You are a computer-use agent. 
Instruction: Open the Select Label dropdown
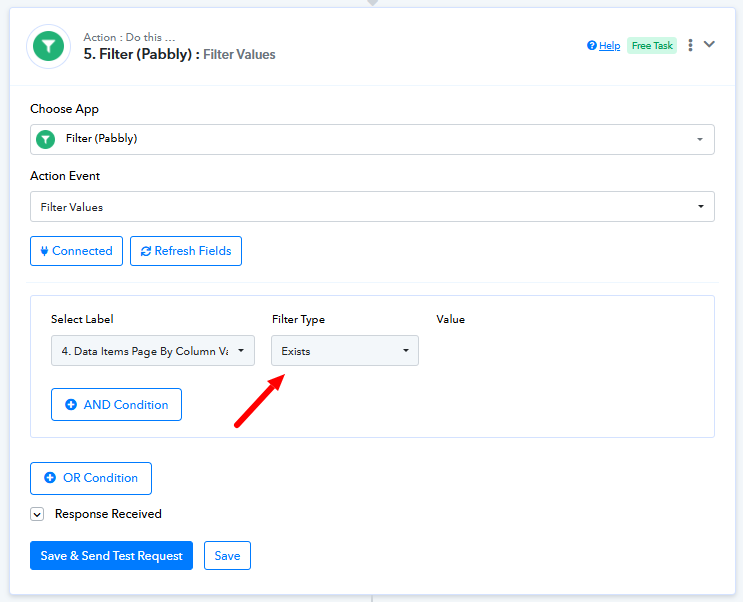(x=153, y=351)
